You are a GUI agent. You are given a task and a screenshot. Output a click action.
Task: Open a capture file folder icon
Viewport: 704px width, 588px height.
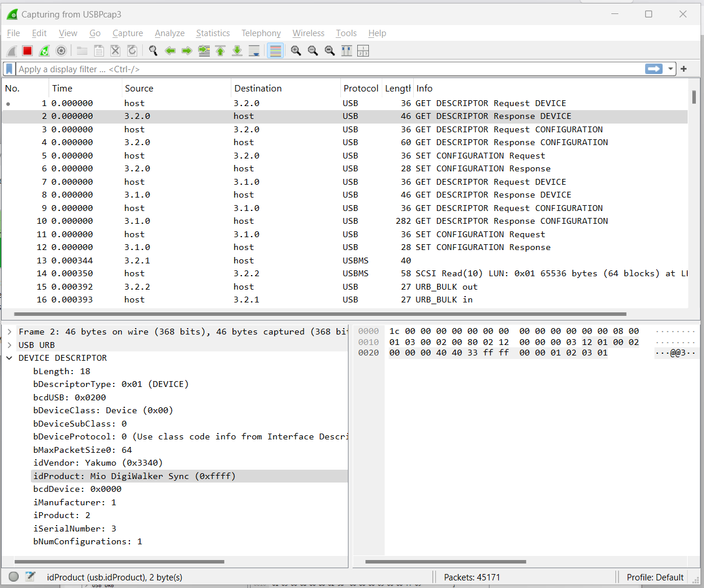[82, 51]
